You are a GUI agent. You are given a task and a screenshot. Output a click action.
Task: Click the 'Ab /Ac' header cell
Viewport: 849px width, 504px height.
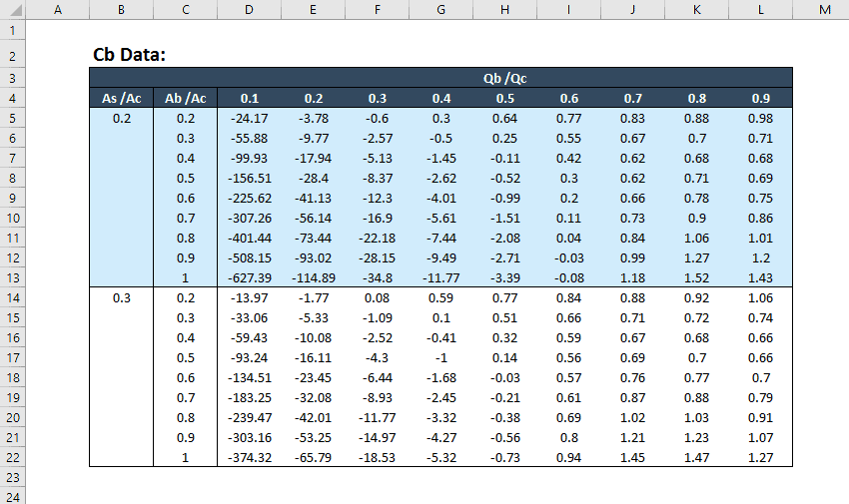(185, 99)
